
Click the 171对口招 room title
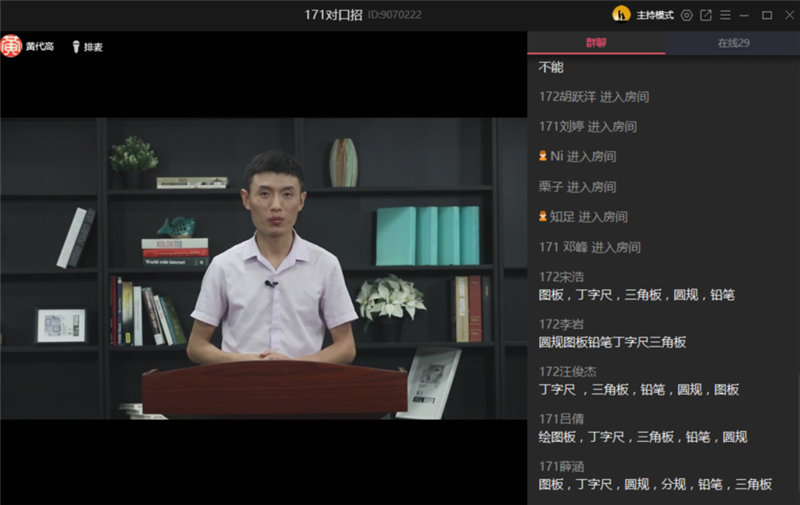333,15
